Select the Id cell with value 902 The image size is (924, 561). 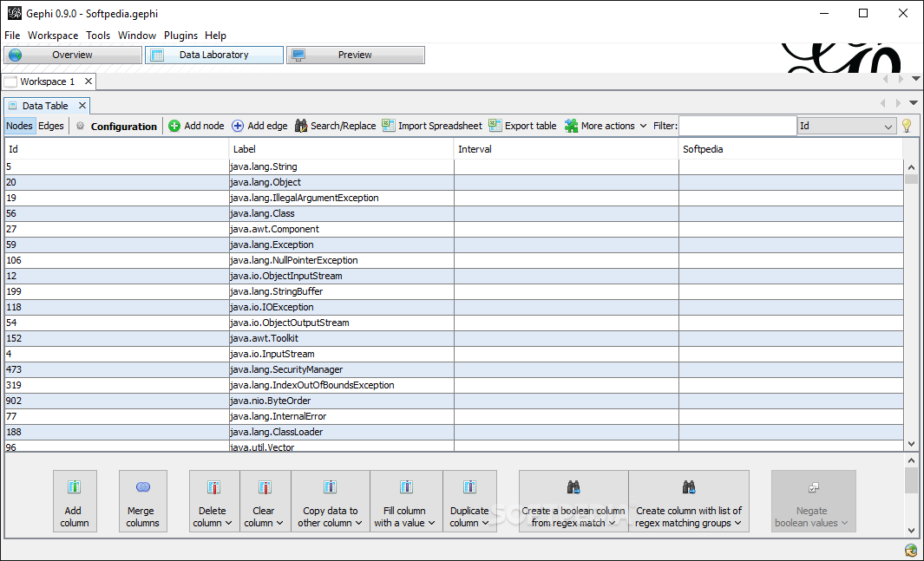tap(116, 401)
